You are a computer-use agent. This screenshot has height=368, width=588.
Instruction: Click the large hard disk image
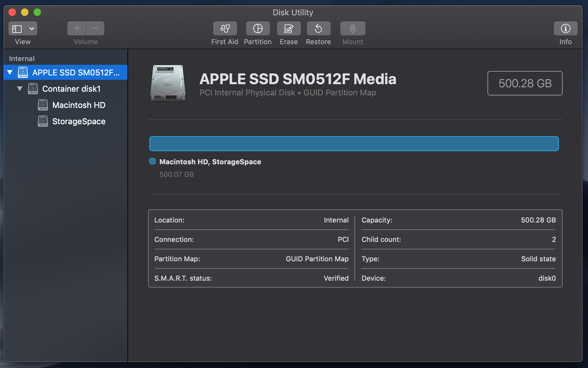pyautogui.click(x=168, y=83)
